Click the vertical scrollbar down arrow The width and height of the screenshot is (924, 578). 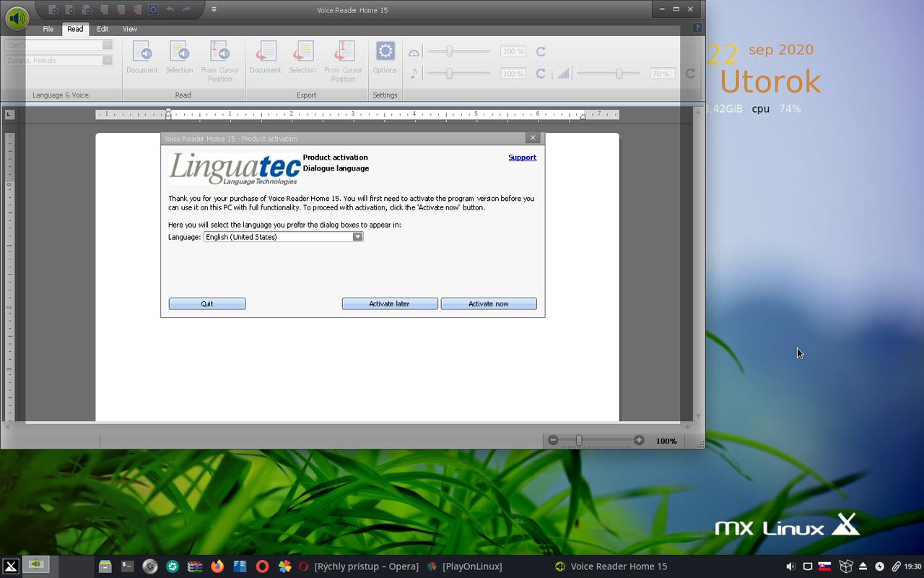(x=699, y=417)
